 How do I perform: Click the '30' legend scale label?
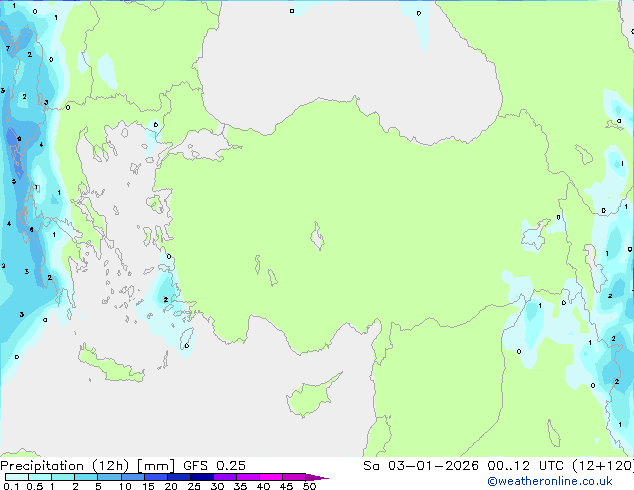coord(217,486)
